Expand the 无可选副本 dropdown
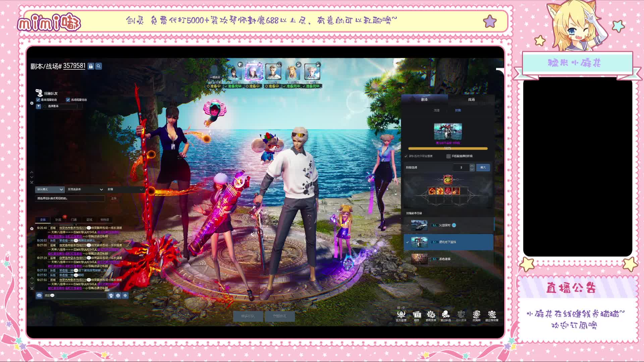Screen dimensions: 644x362 85,189
